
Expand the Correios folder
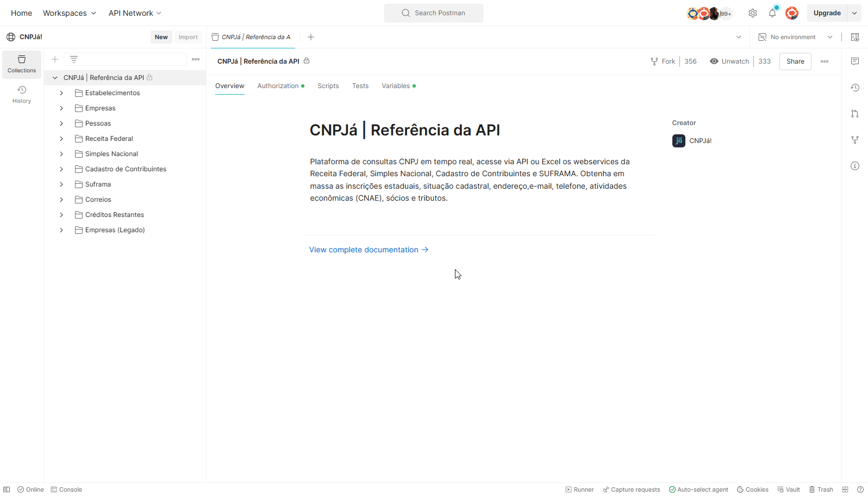(x=61, y=200)
